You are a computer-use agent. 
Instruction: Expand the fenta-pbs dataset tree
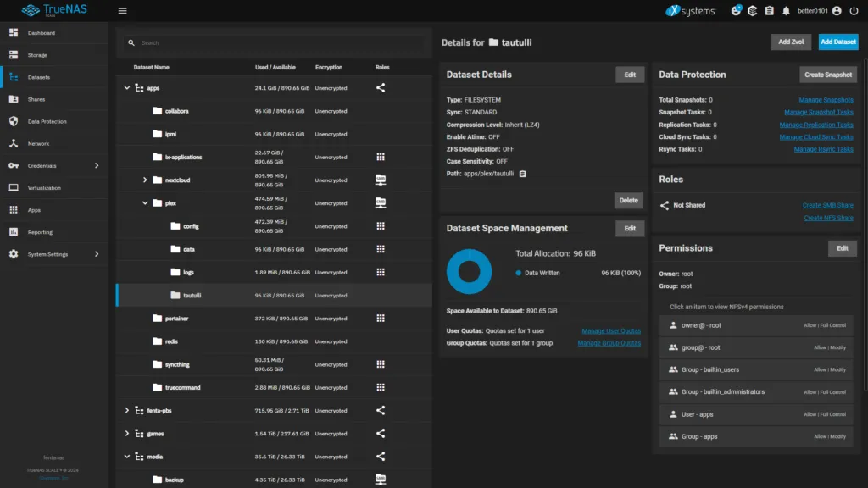click(126, 410)
